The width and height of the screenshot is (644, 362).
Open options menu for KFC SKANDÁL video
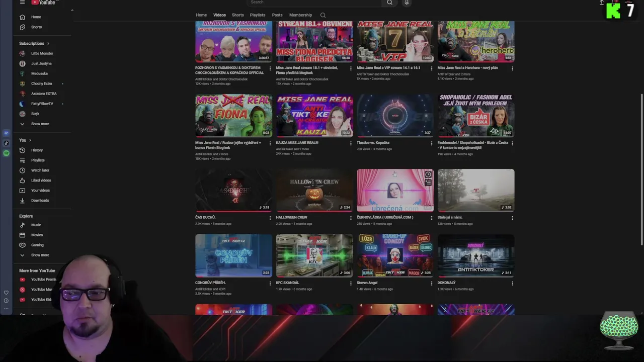click(x=351, y=284)
